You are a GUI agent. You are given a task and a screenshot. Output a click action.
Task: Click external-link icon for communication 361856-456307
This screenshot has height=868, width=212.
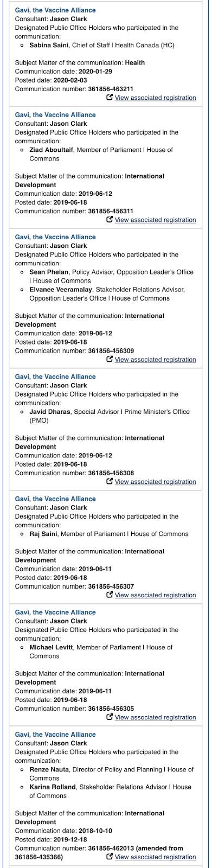(x=110, y=595)
